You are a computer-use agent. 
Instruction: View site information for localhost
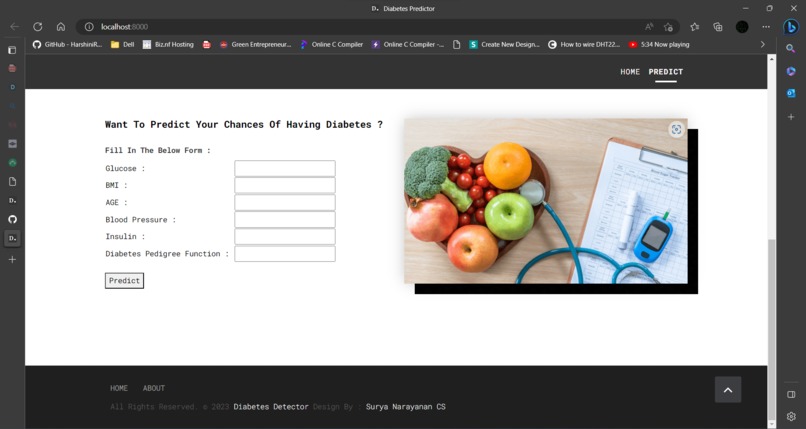coord(89,27)
